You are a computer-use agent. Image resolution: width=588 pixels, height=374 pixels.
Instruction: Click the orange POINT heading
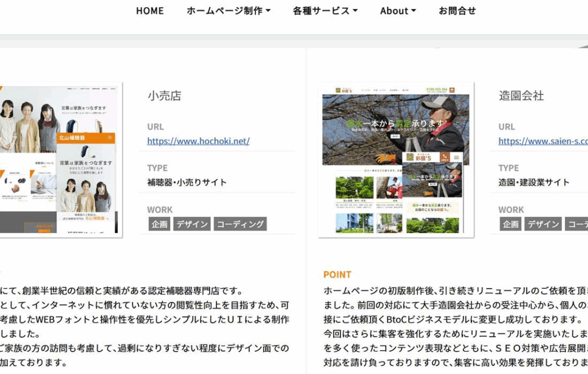(337, 275)
